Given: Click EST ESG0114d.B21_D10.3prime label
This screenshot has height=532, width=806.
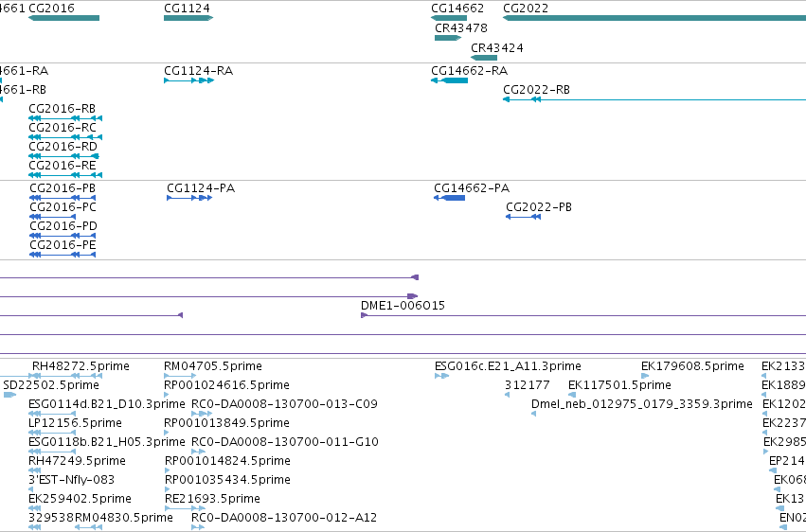Looking at the screenshot, I should pos(107,404).
